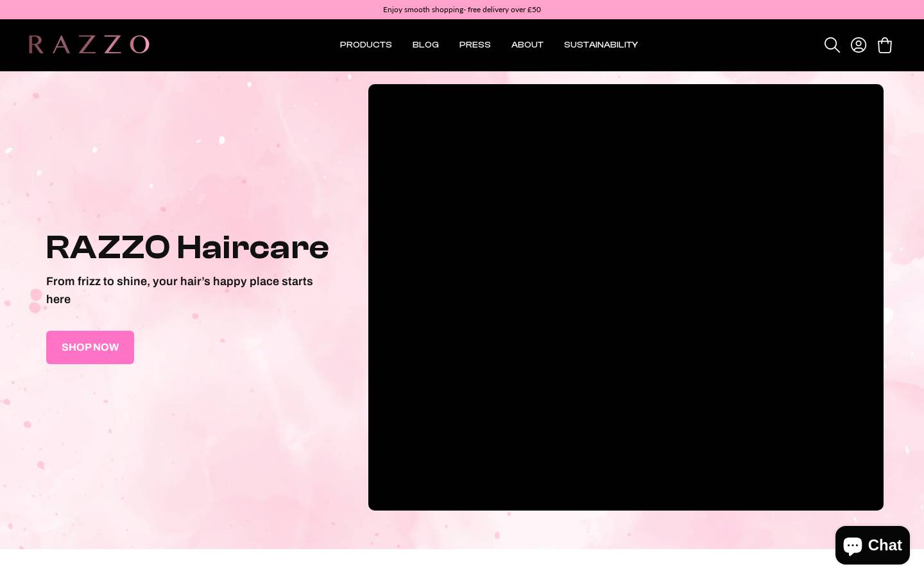Click the 'From frizz to shine' tagline
The image size is (924, 578).
click(x=180, y=290)
